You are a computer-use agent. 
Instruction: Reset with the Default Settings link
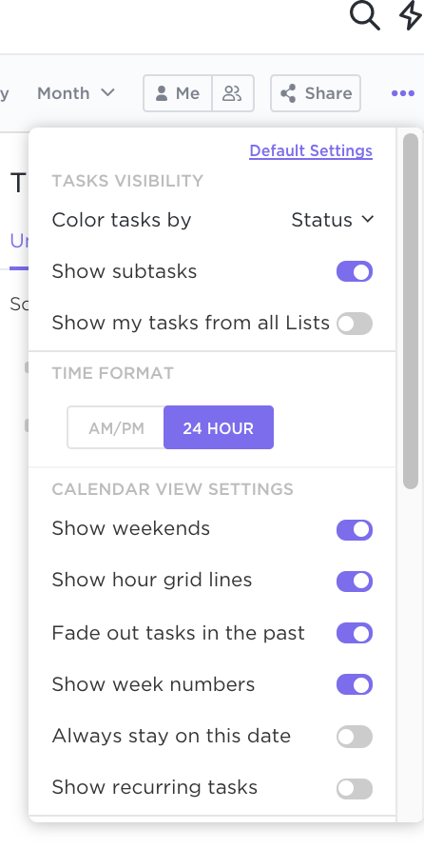(x=311, y=150)
